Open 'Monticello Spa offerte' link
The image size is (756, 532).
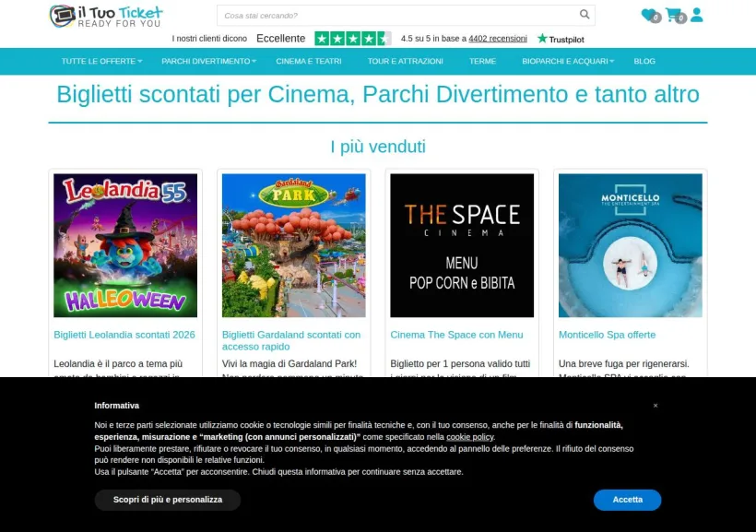[607, 335]
